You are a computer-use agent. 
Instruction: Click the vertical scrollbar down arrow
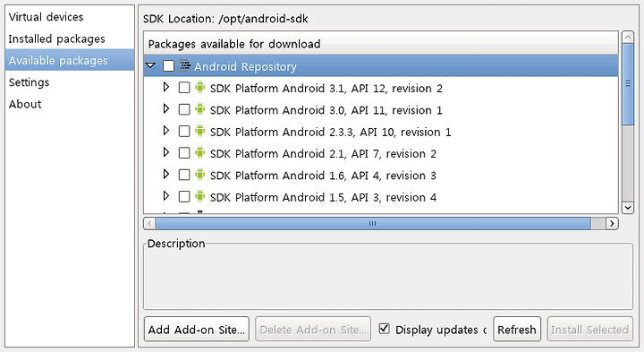coord(628,208)
